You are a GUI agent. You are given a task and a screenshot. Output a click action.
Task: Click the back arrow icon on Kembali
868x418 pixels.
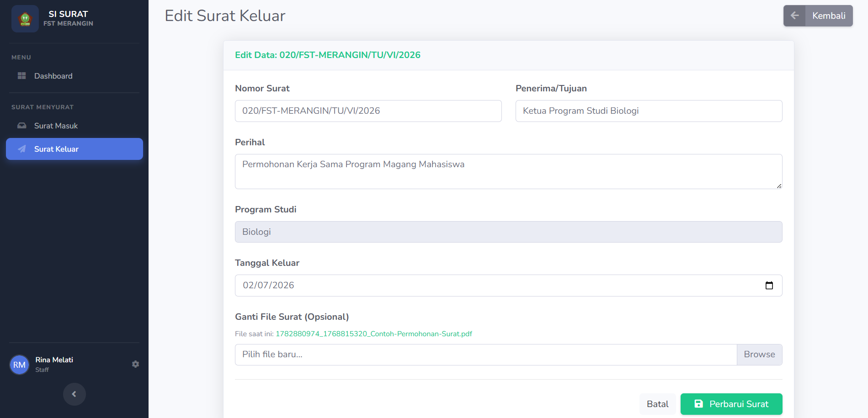point(794,16)
